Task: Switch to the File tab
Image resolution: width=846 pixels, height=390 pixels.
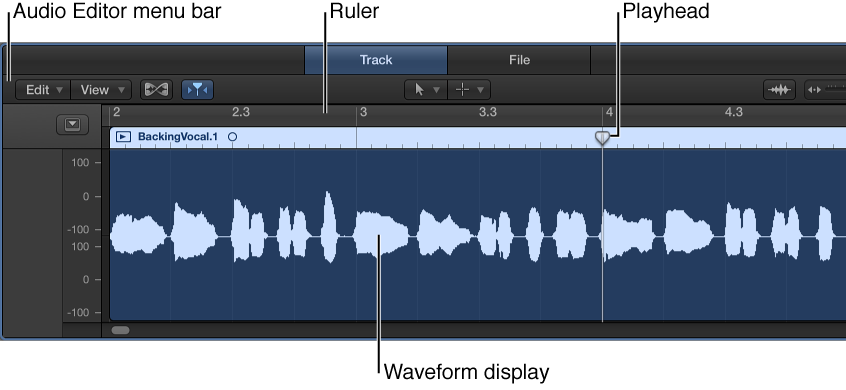Action: (x=519, y=60)
